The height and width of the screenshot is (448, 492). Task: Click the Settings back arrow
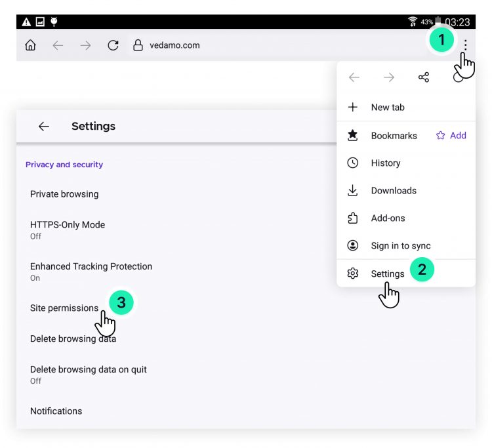(44, 127)
